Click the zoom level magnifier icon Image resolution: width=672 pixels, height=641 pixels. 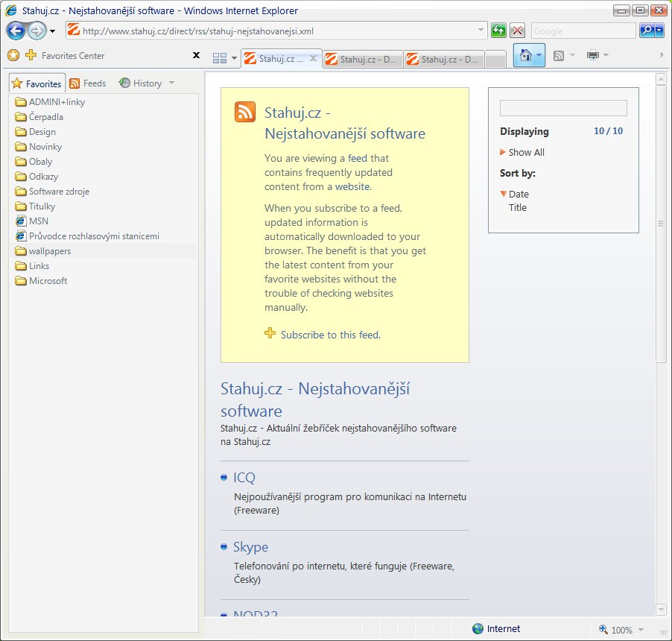[603, 629]
